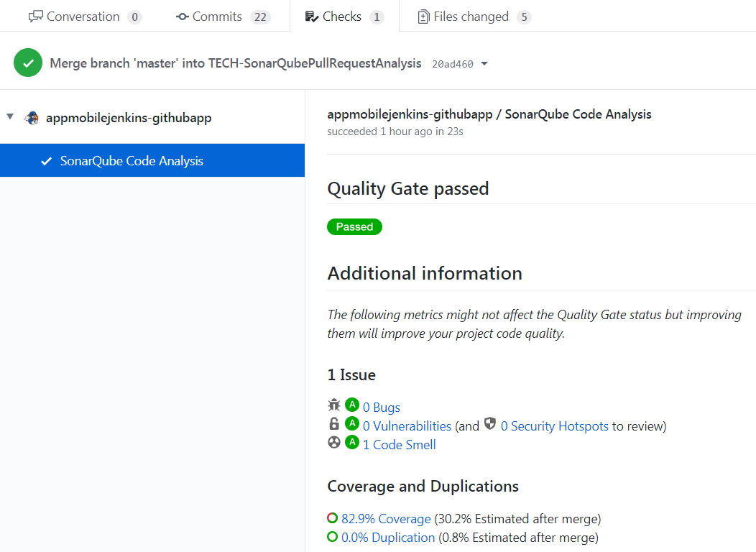Click the green Passed badge
This screenshot has width=756, height=552.
point(354,226)
